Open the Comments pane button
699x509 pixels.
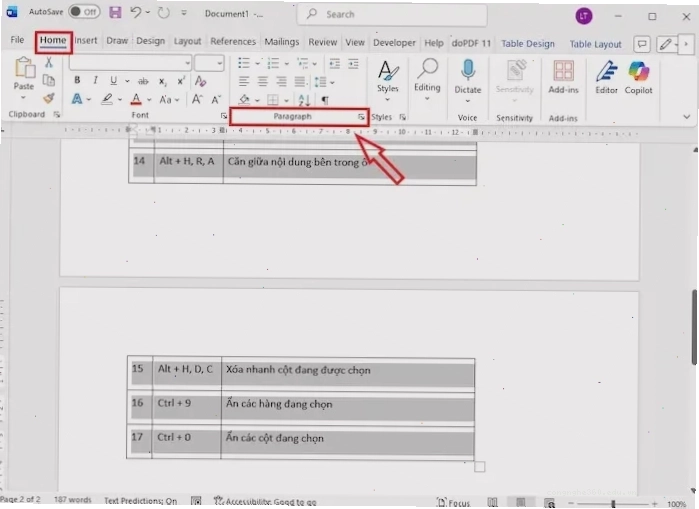coord(641,44)
